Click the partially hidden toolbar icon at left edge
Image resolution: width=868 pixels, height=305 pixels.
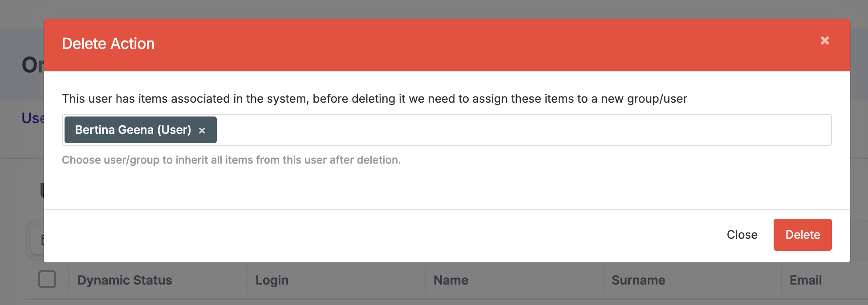(41, 240)
